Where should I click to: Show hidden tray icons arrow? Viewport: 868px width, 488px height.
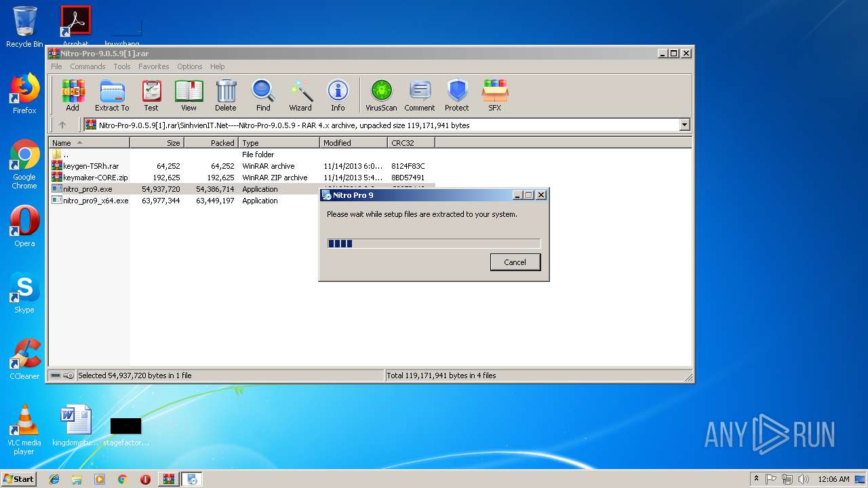757,479
